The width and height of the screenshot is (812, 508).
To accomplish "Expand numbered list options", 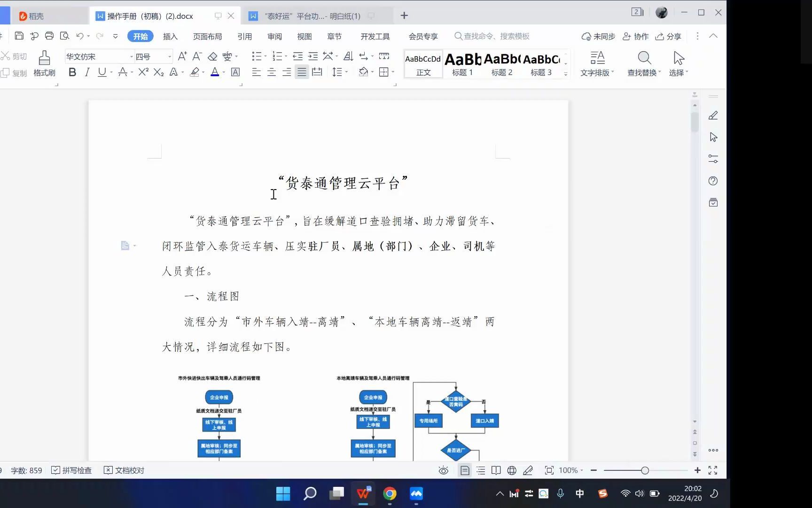I will pyautogui.click(x=286, y=56).
